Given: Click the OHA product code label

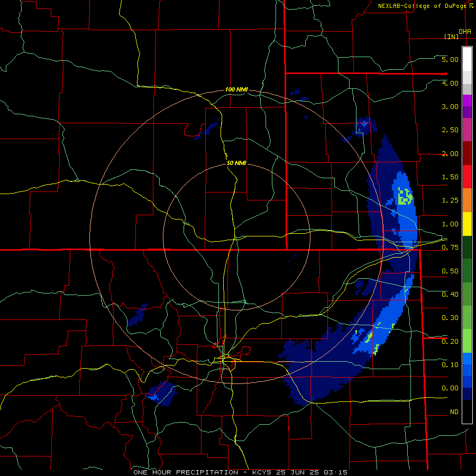Looking at the screenshot, I should click(465, 32).
